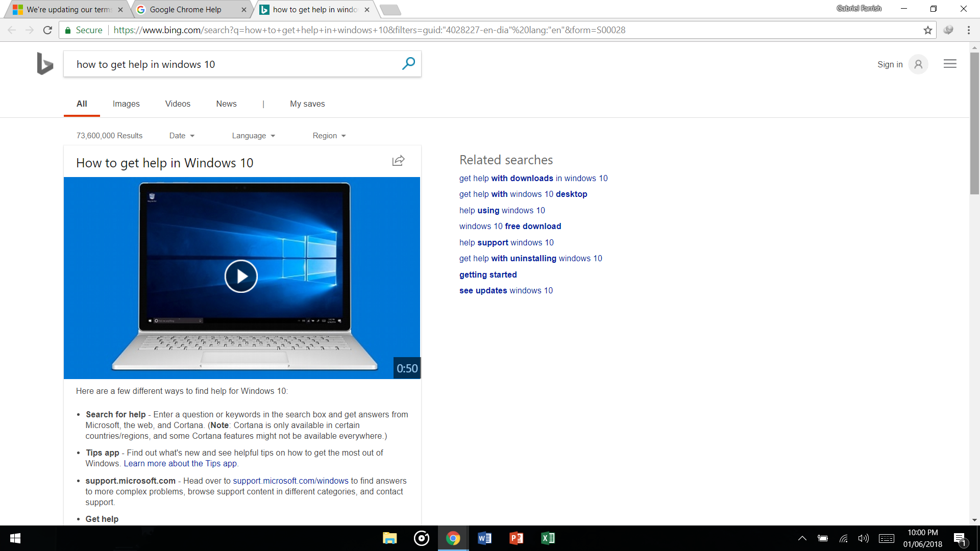Open the Windows Start menu
This screenshot has width=980, height=551.
point(15,538)
